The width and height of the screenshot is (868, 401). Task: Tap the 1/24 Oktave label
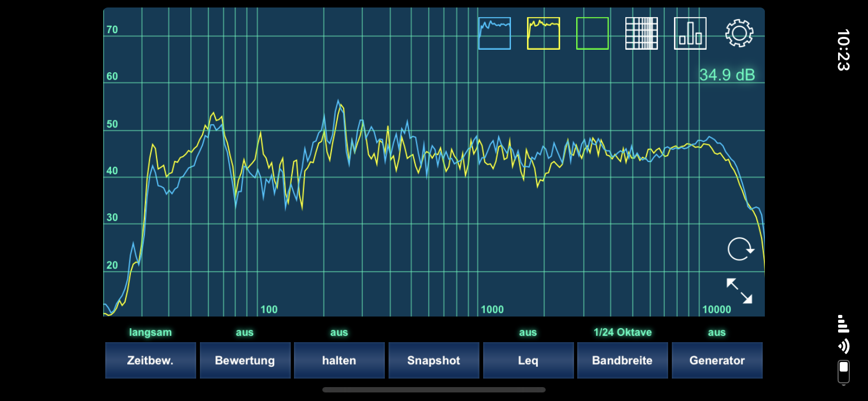click(x=622, y=332)
